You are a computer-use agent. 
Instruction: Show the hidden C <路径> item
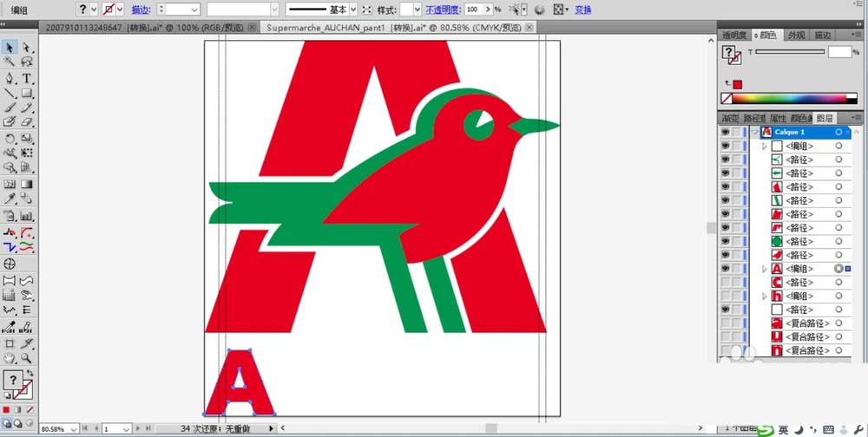tap(725, 282)
